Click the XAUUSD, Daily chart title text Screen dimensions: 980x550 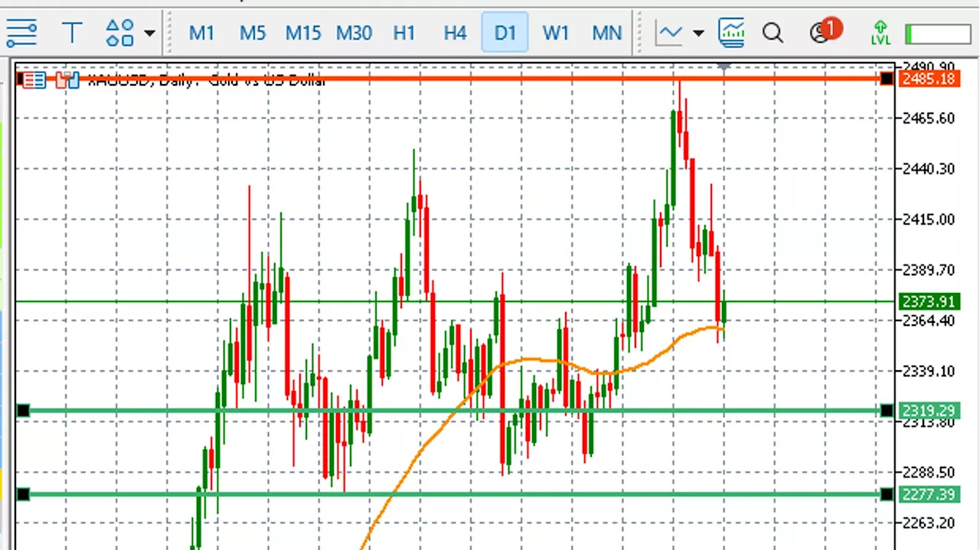(x=207, y=80)
